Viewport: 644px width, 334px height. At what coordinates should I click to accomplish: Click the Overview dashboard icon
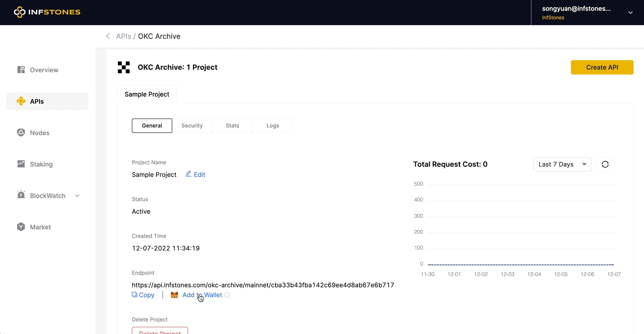coord(21,70)
